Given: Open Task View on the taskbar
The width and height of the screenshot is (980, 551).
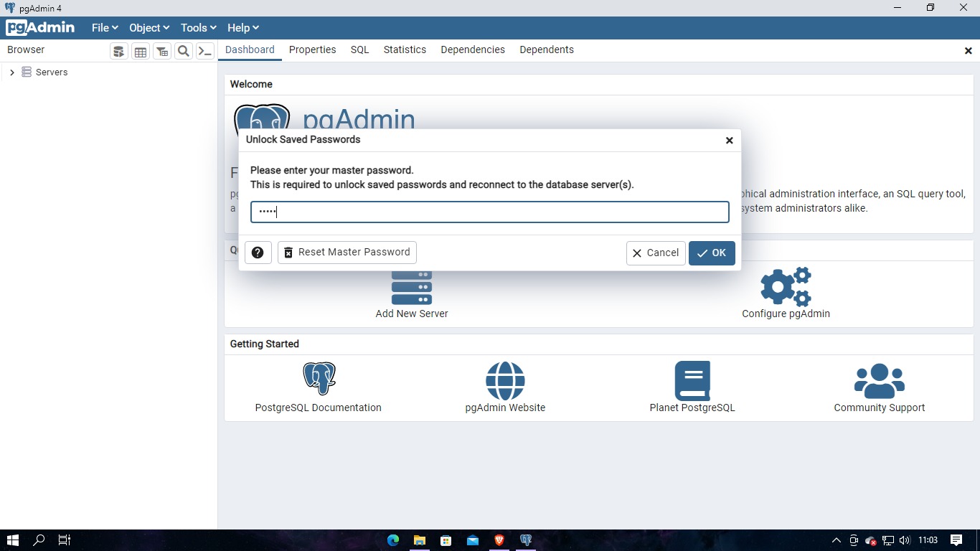Looking at the screenshot, I should coord(65,540).
